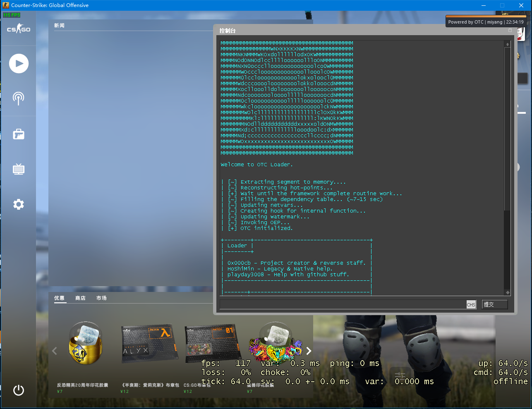This screenshot has width=532, height=409.
Task: Open the inventory briefcase icon
Action: click(x=19, y=134)
